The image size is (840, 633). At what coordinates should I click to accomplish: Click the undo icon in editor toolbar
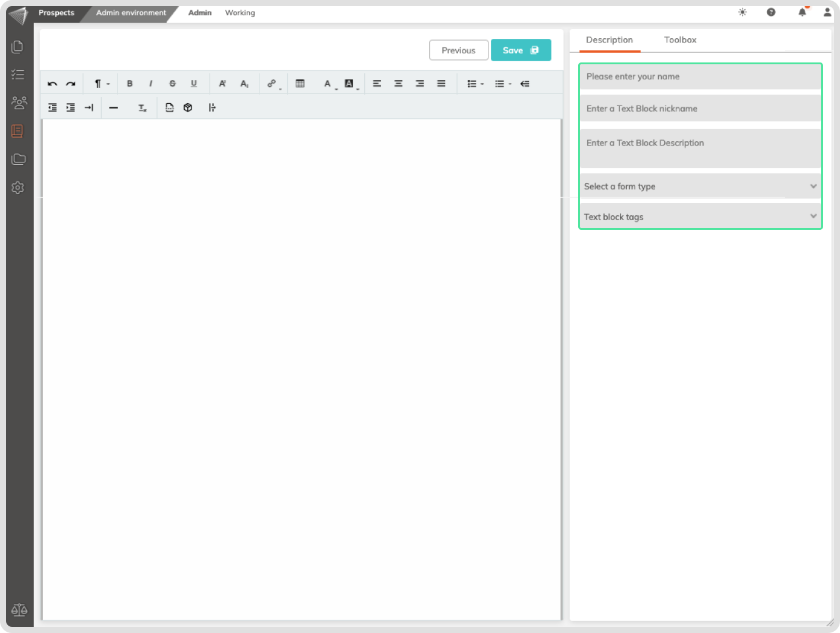[x=53, y=84]
